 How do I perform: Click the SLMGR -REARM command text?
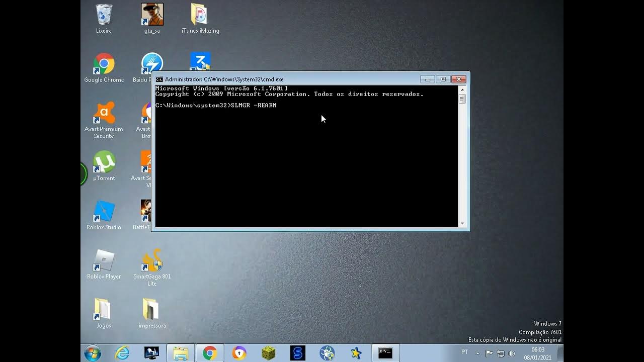(x=254, y=106)
